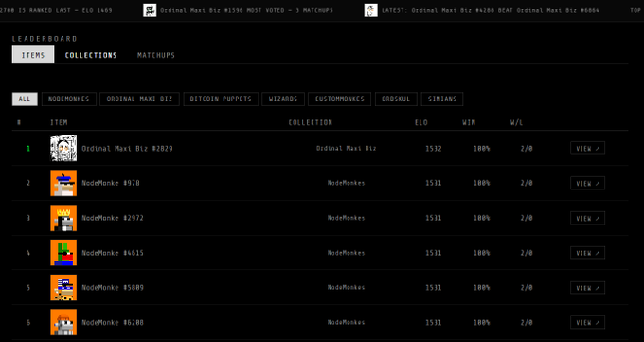Click item name 'NodeMonke #6288'
The width and height of the screenshot is (644, 342).
click(x=113, y=323)
